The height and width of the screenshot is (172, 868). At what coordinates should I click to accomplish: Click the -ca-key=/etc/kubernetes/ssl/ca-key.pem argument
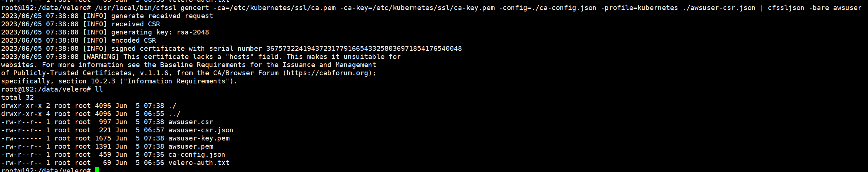[417, 8]
